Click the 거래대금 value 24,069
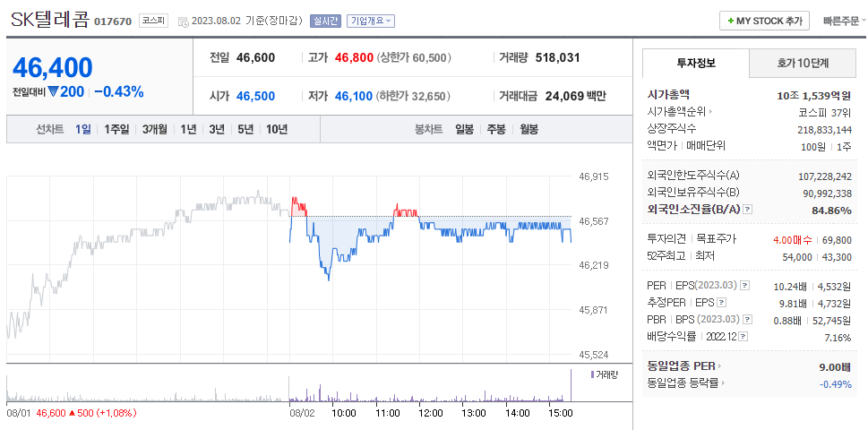Screen dimensions: 868x430 (x=564, y=96)
